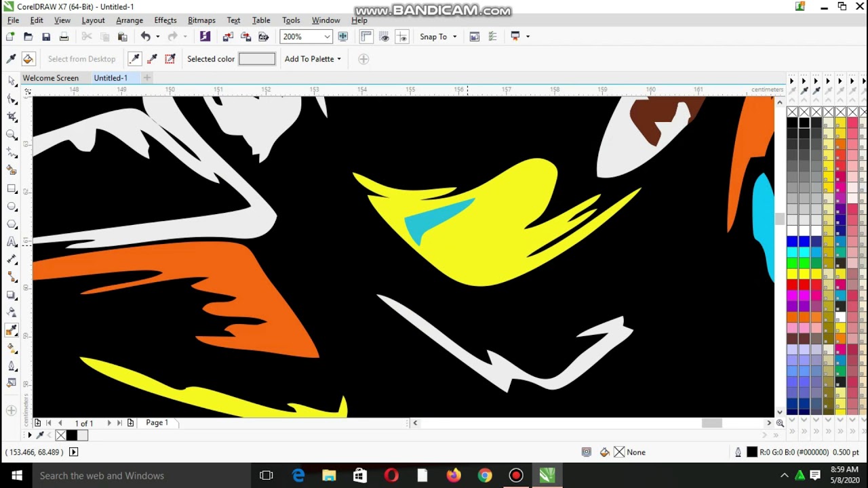Click the Save icon
Image resolution: width=868 pixels, height=488 pixels.
pyautogui.click(x=46, y=37)
